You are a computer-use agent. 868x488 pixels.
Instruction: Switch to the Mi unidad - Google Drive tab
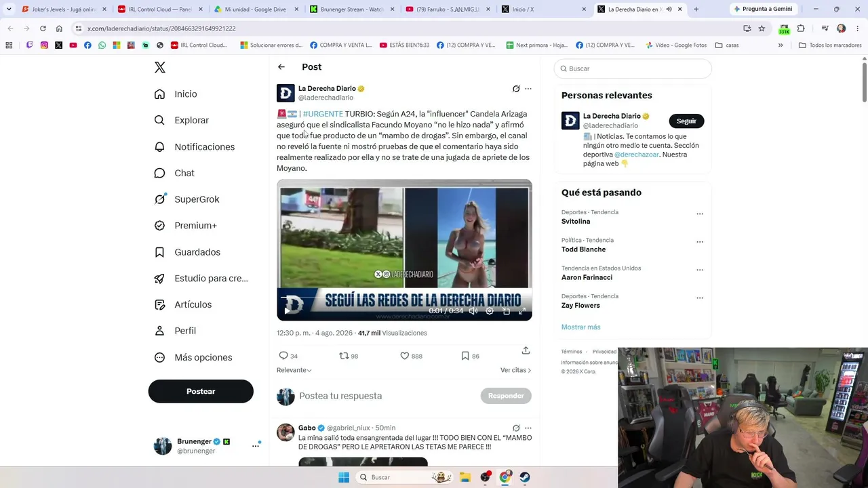coord(255,9)
